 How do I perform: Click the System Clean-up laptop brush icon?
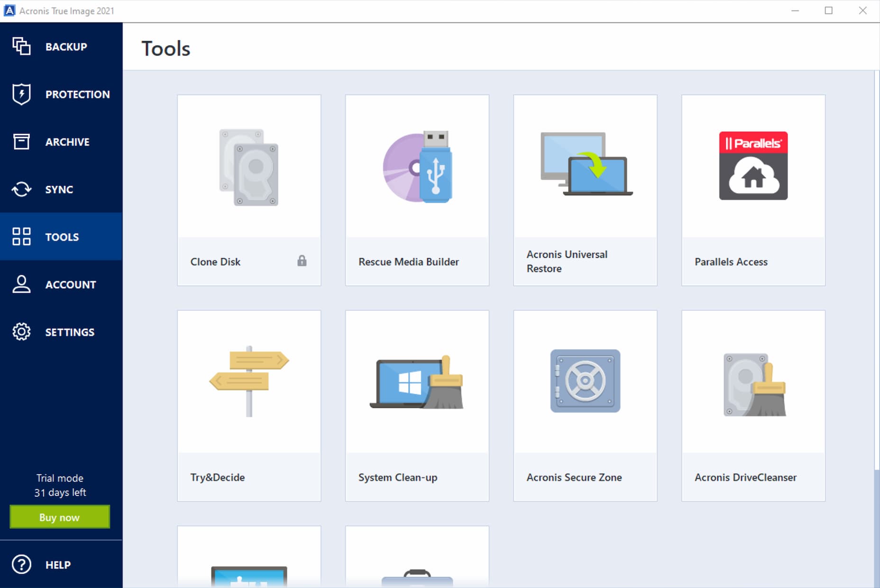point(417,382)
